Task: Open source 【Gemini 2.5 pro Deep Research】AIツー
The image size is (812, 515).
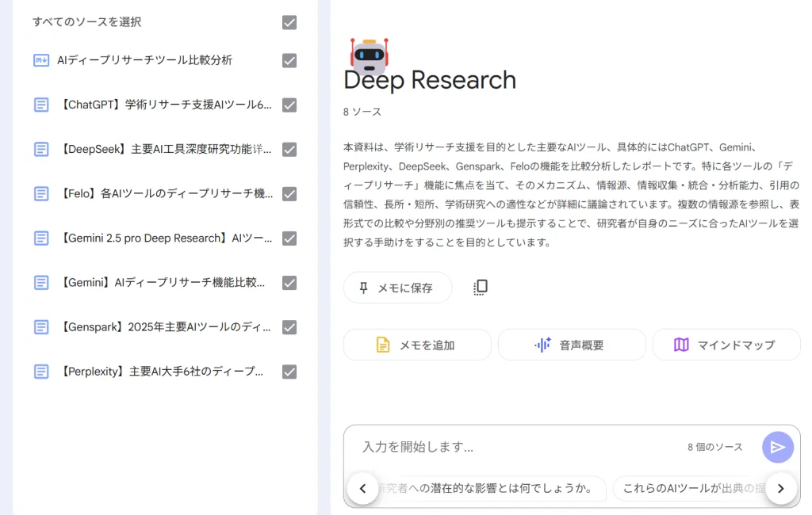Action: click(x=166, y=238)
